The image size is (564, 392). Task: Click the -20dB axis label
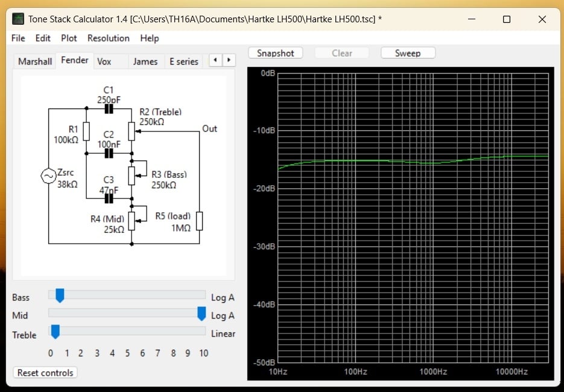(264, 188)
